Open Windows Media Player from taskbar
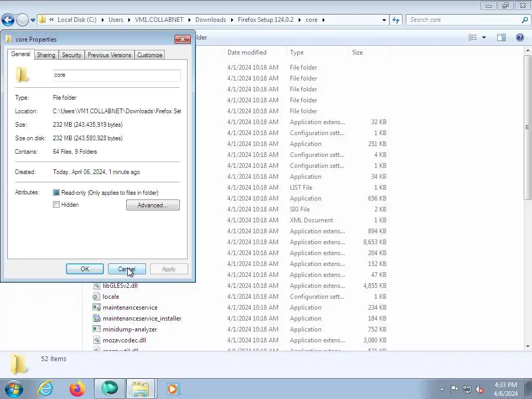Screen dimensions: 532x399 point(172,389)
